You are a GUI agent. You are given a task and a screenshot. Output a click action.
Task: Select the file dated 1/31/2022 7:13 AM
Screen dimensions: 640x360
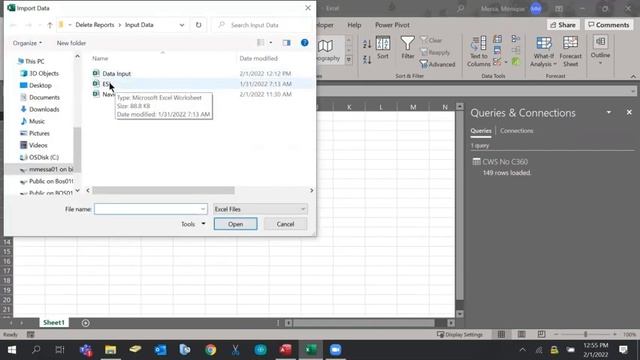tap(202, 84)
